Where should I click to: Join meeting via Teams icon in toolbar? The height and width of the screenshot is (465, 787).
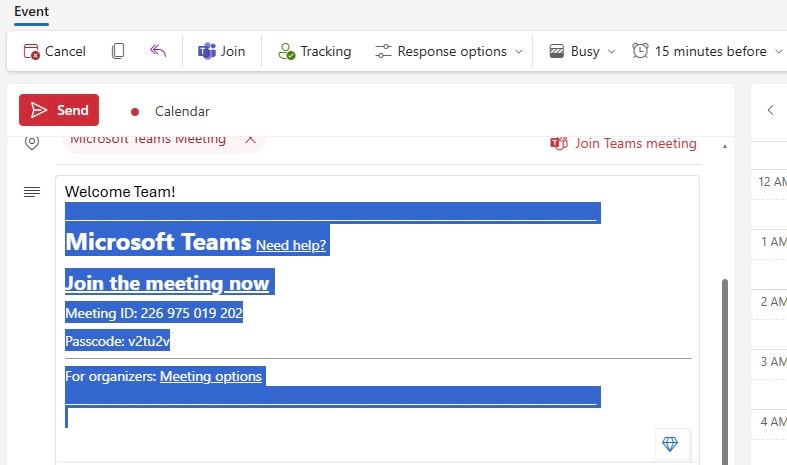207,51
